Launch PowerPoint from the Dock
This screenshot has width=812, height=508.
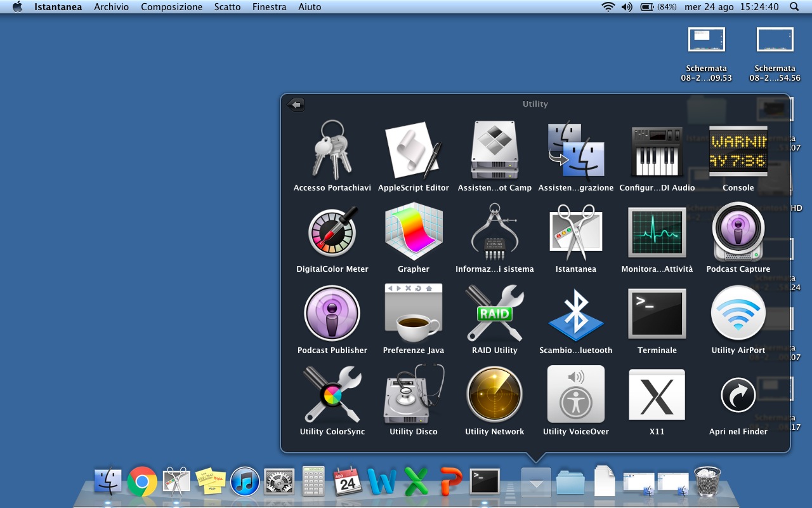(450, 482)
